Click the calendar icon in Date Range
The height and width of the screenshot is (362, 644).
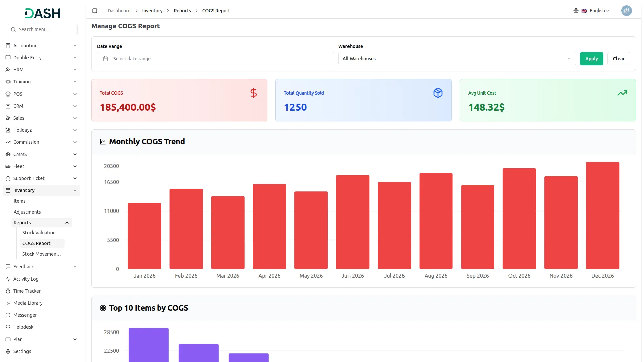pos(105,59)
